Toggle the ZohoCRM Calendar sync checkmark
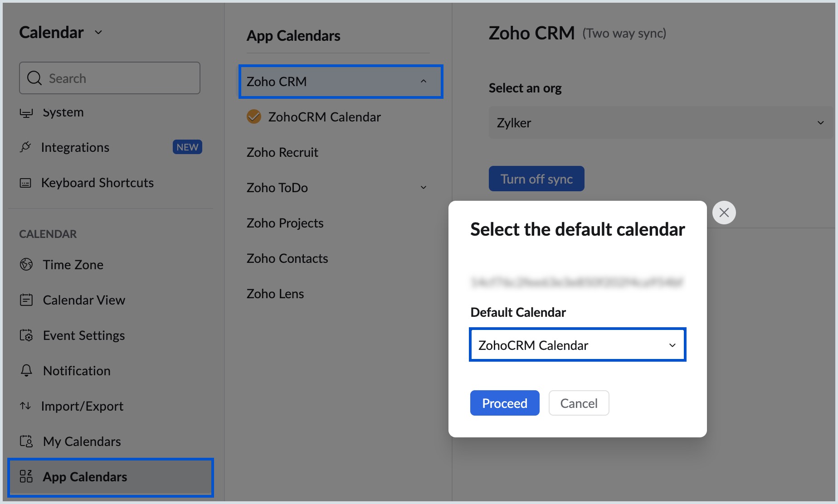Screen dimensions: 838x504 tap(254, 116)
